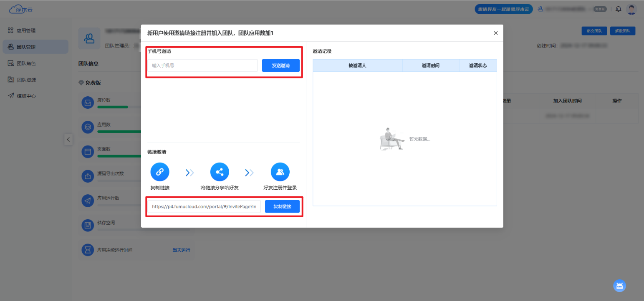Open 应用管理 in sidebar
The image size is (644, 301).
click(x=26, y=30)
